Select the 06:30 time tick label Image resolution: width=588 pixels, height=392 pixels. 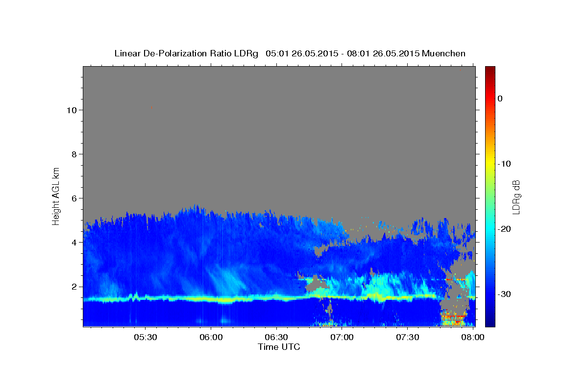point(276,338)
